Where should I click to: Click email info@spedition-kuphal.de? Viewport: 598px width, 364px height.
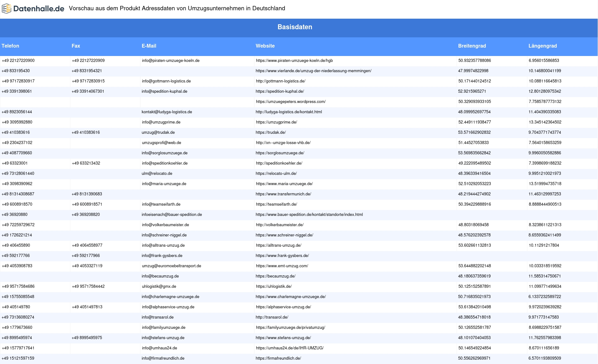point(164,91)
